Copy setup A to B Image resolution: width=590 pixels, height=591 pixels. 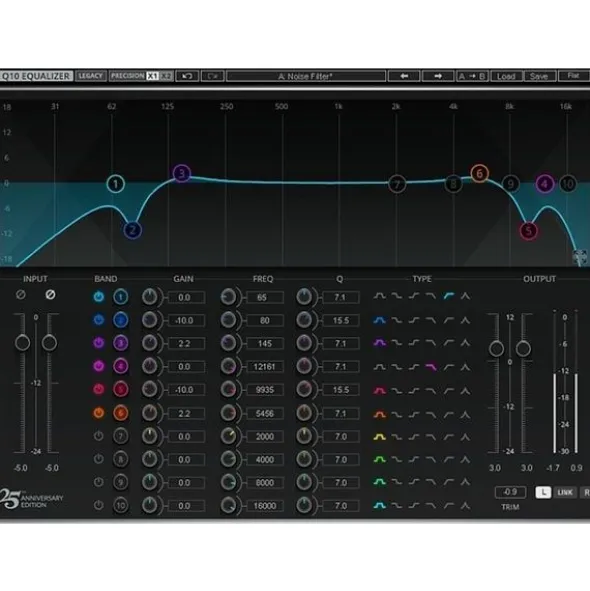pos(472,76)
